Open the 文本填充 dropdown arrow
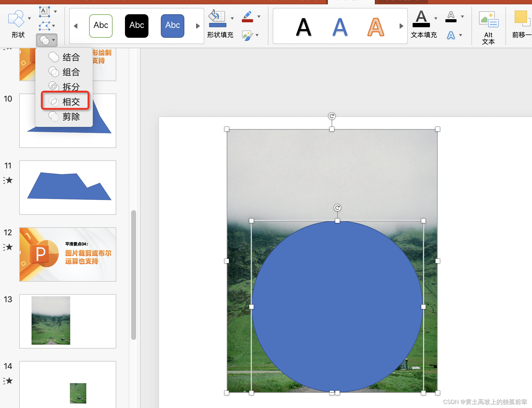Viewport: 532px width, 408px height. point(436,18)
